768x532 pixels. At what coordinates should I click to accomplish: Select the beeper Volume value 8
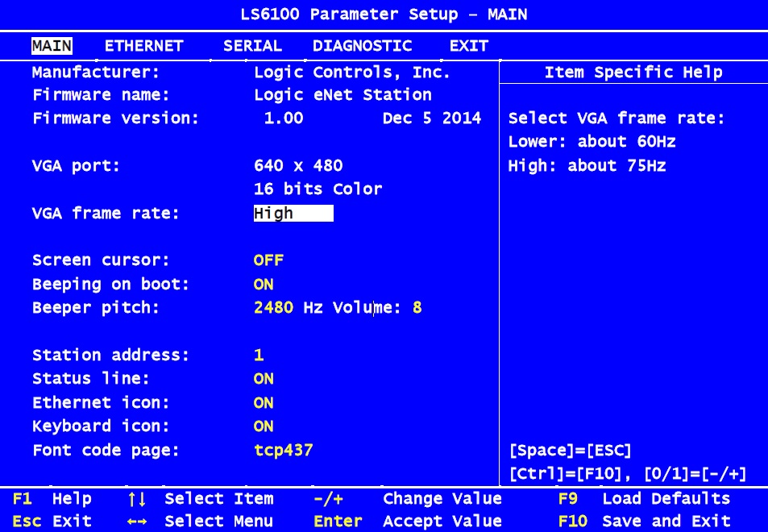pos(417,308)
